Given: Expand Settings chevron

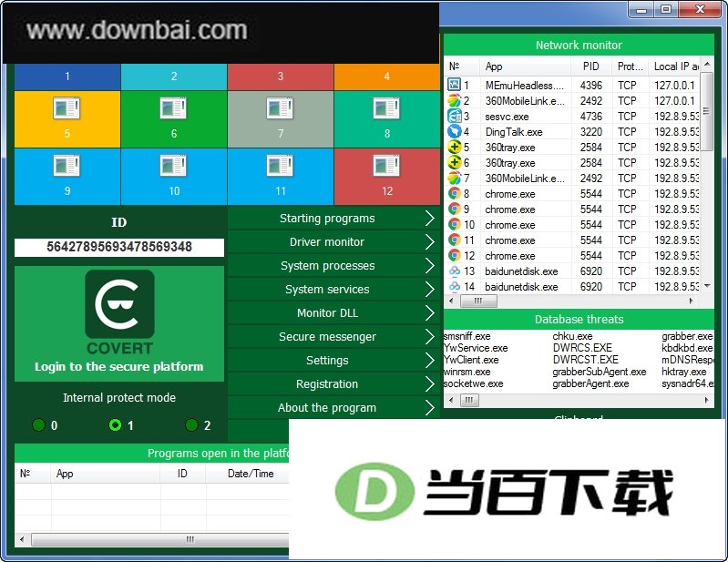Looking at the screenshot, I should pos(430,360).
